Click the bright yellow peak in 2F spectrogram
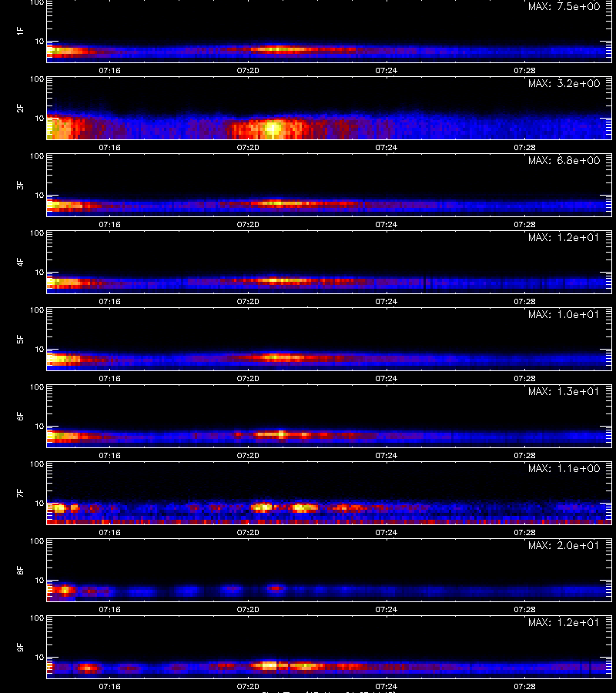Viewport: 616px width, 693px height. (273, 128)
